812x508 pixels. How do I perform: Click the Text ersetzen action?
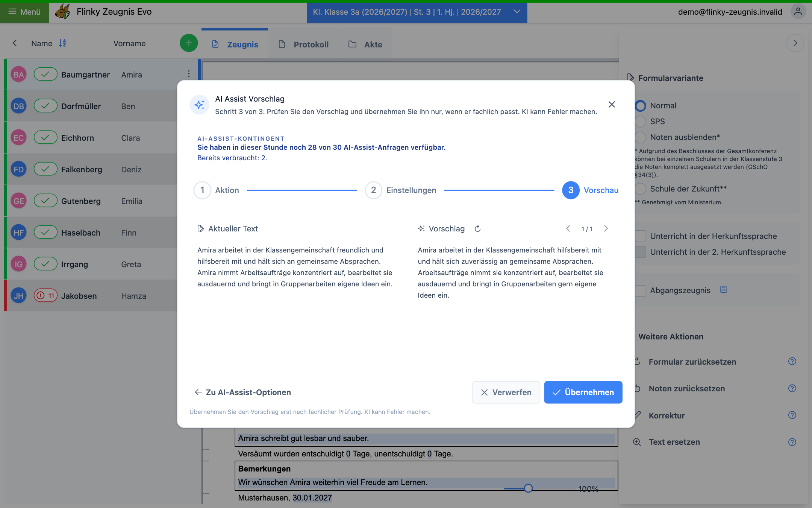pyautogui.click(x=674, y=442)
